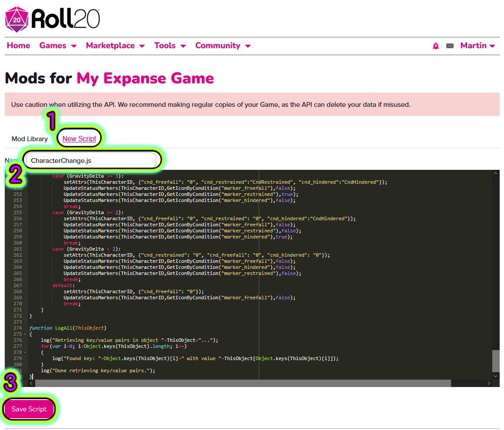Click 'default:' in code editor
This screenshot has height=430, width=504.
(63, 286)
